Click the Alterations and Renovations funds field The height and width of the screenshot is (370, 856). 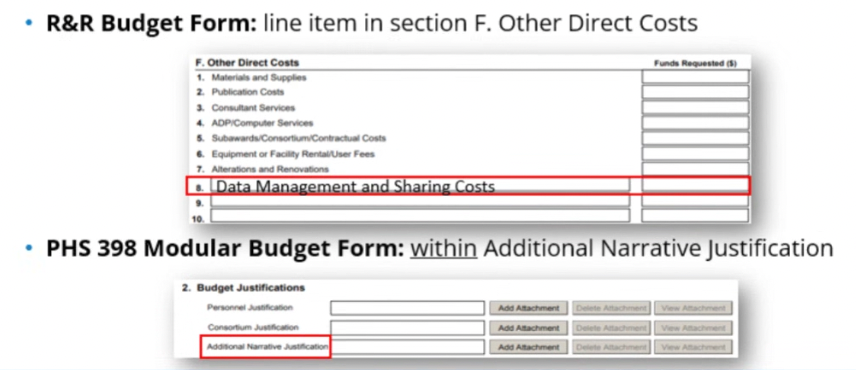pyautogui.click(x=695, y=169)
